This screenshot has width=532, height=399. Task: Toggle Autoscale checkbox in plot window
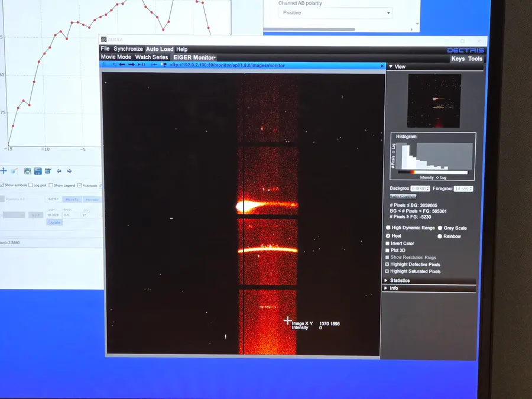point(79,185)
